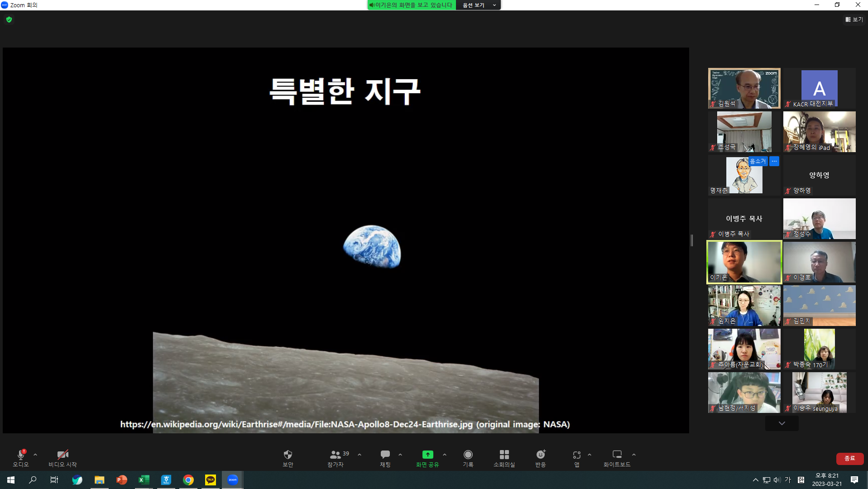Select 임지은's video thumbnail
The width and height of the screenshot is (868, 489).
click(744, 306)
